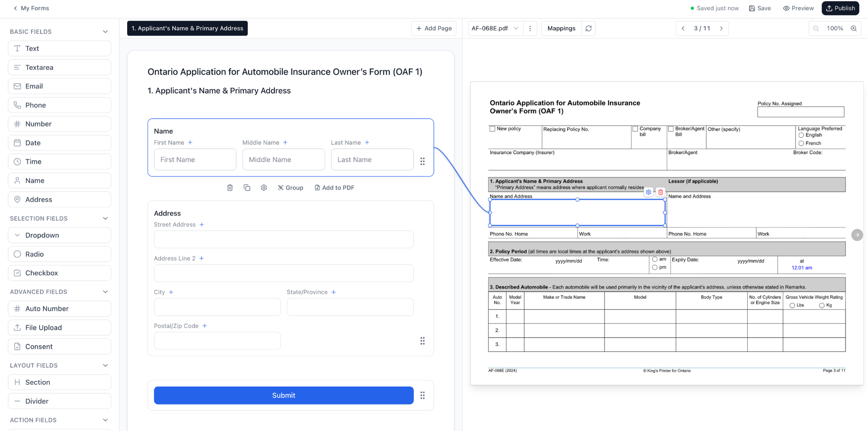The height and width of the screenshot is (431, 868).
Task: Refresh mappings with the reload icon
Action: (x=588, y=28)
